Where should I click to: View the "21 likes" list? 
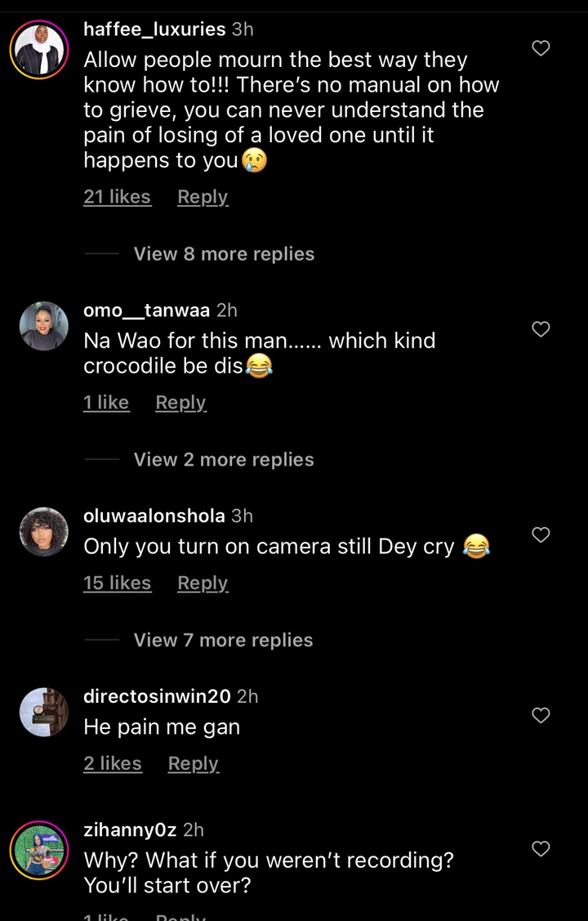pos(117,197)
